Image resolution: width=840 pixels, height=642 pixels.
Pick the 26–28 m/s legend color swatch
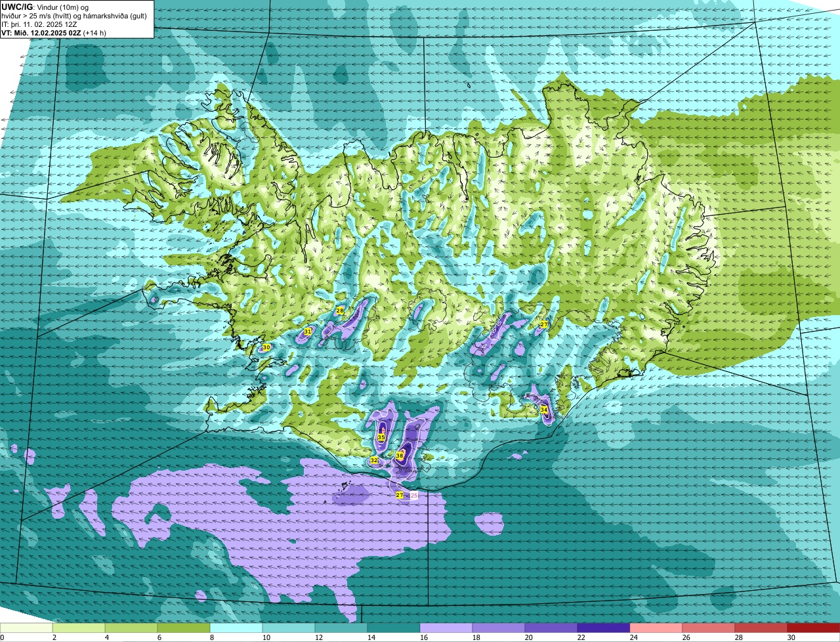[x=709, y=628]
